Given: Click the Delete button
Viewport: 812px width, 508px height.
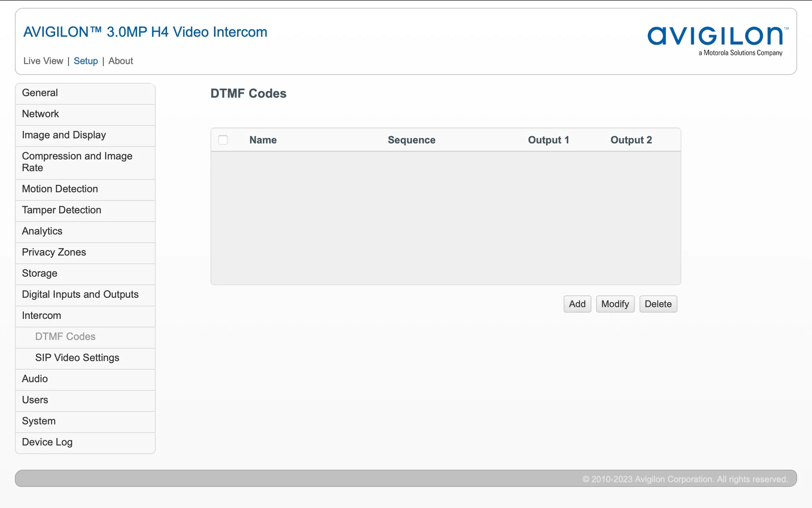Looking at the screenshot, I should coord(658,304).
